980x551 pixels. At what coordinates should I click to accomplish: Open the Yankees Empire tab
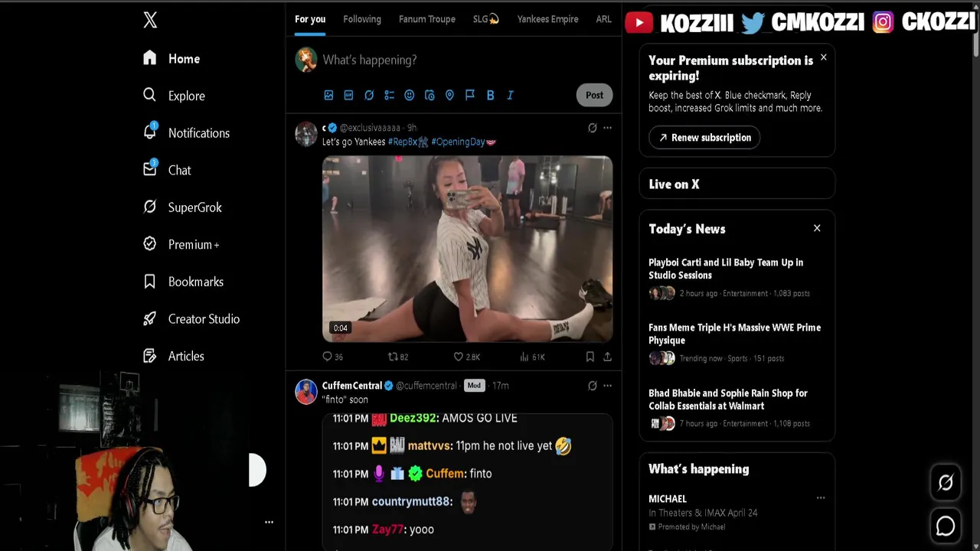[x=547, y=19]
